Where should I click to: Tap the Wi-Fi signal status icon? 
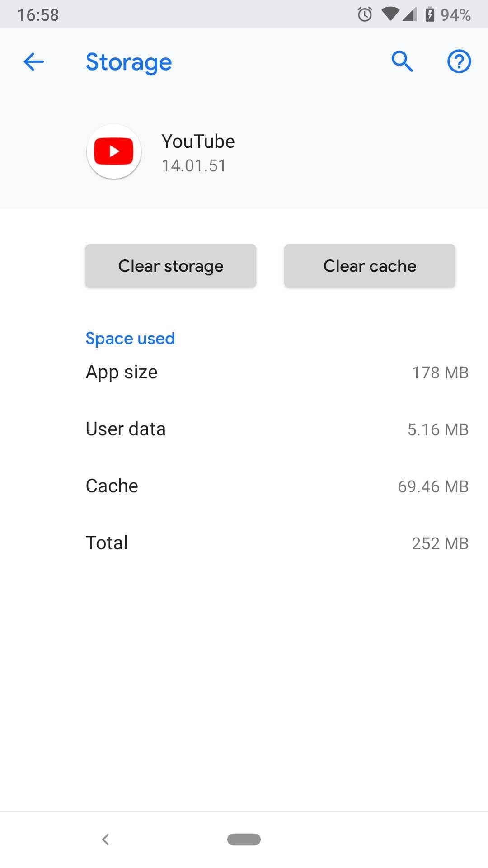[x=390, y=14]
